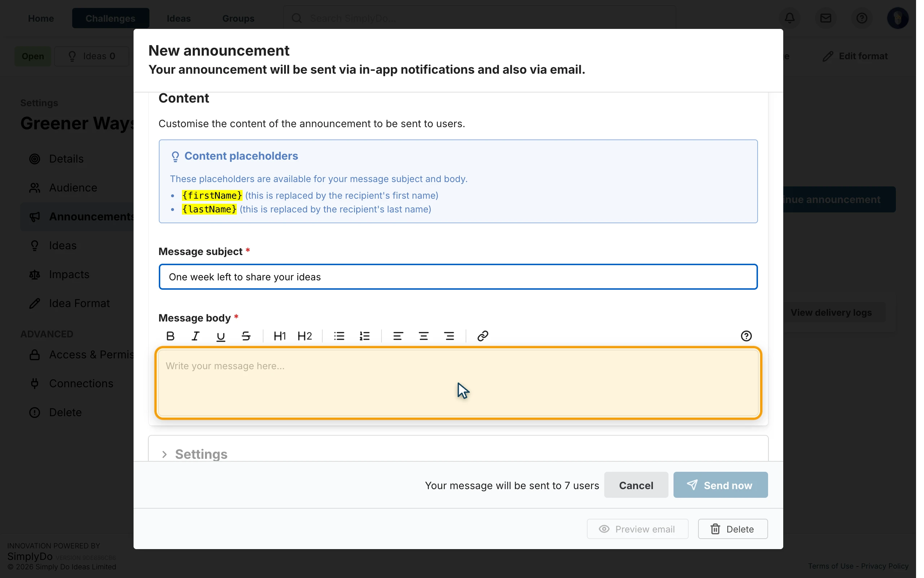Set Heading 2 style (H2)

[x=305, y=336]
